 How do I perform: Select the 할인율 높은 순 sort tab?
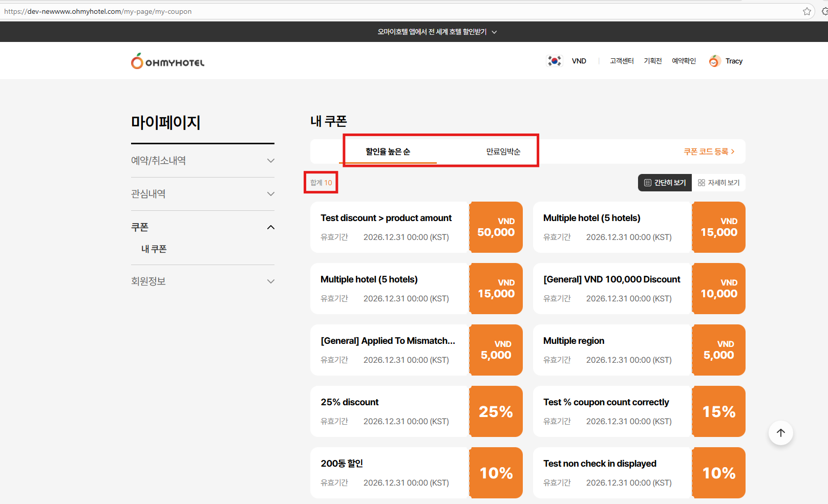[x=388, y=151]
